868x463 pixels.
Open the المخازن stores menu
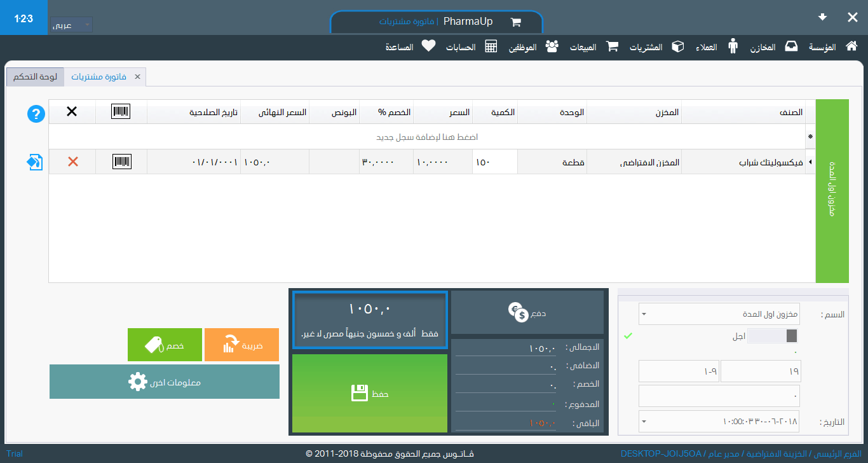(x=774, y=47)
